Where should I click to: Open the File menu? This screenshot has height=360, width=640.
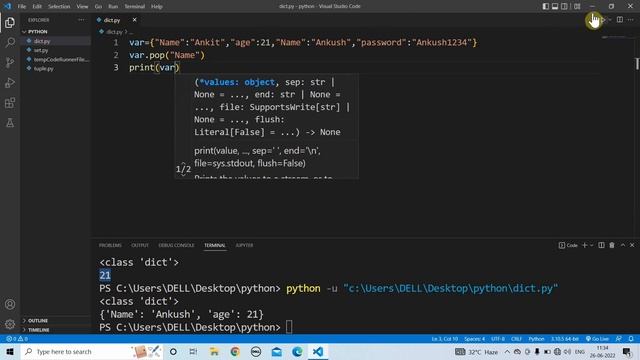click(x=22, y=6)
